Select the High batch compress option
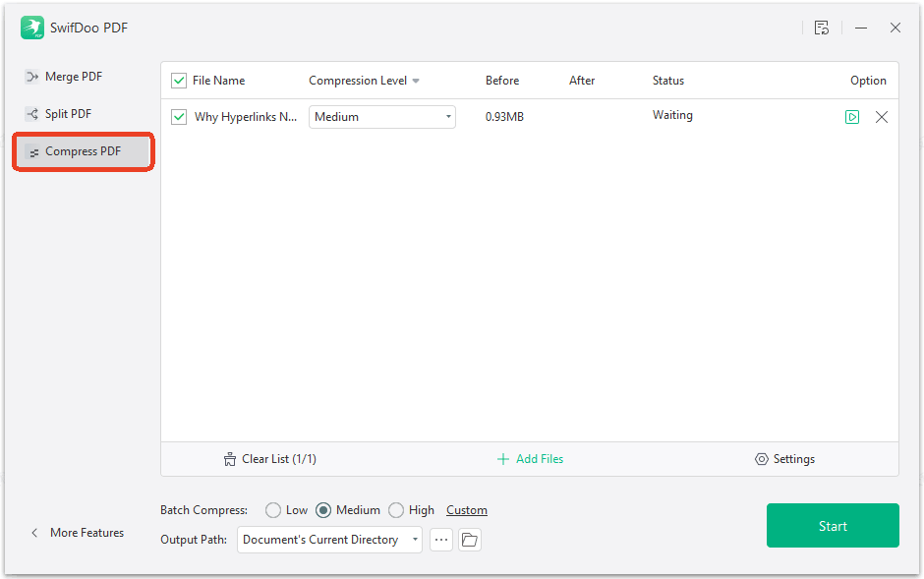The height and width of the screenshot is (579, 924). [396, 510]
